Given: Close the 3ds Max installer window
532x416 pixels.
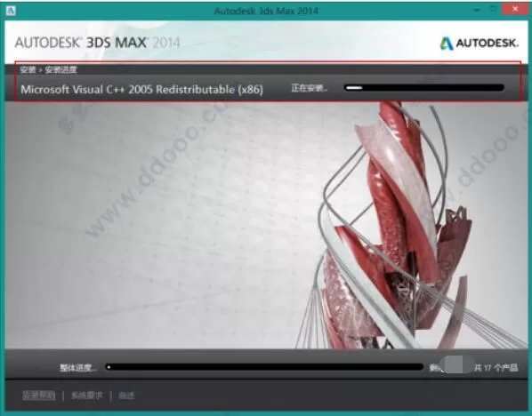Looking at the screenshot, I should [x=515, y=9].
